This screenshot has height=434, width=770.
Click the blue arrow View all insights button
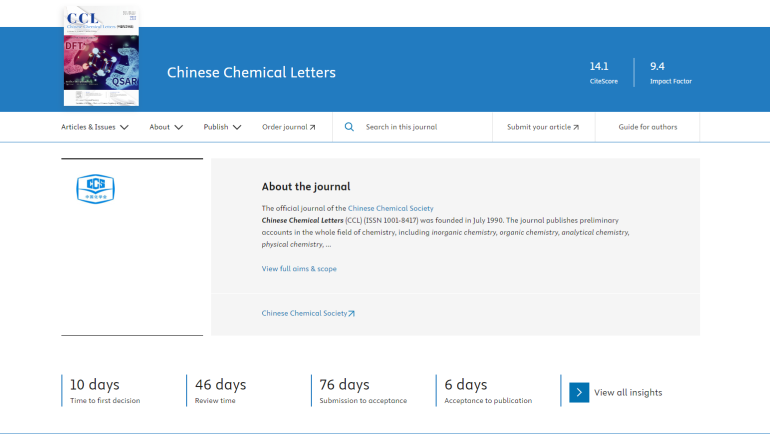[579, 392]
